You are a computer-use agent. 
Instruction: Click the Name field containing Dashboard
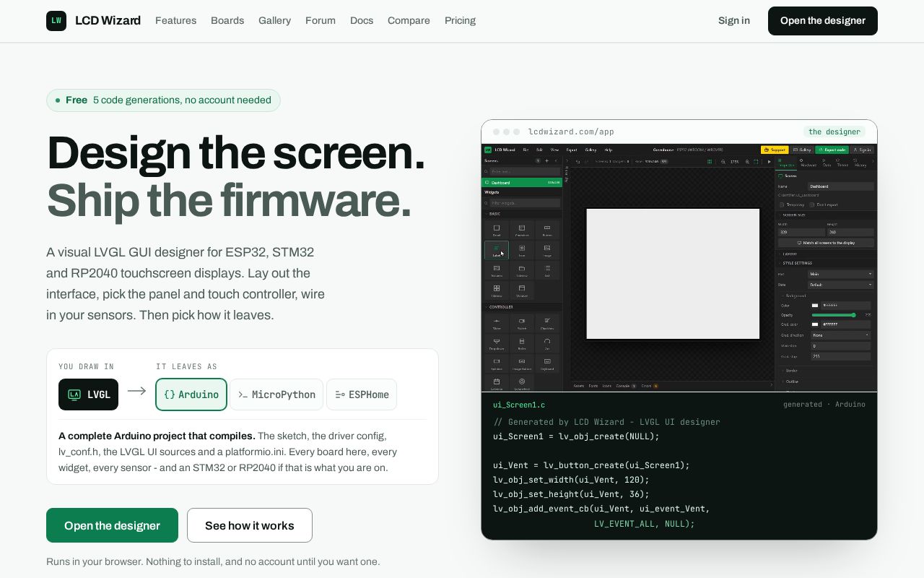click(x=841, y=186)
